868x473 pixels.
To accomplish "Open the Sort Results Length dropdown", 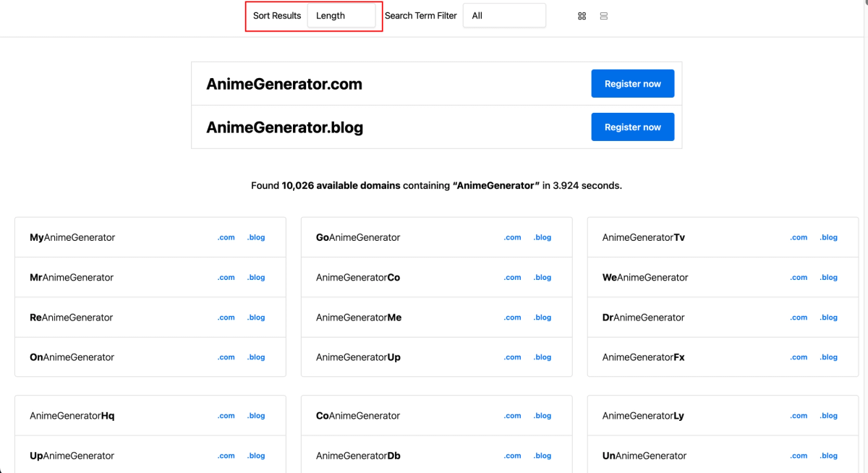I will tap(341, 16).
